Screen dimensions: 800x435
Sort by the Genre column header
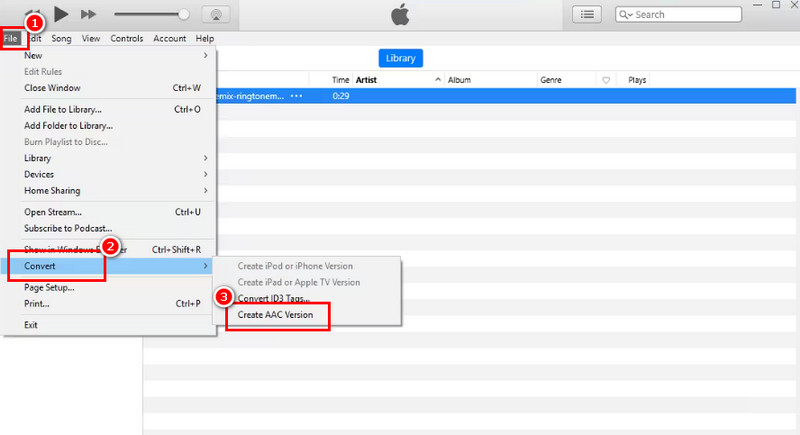coord(551,80)
